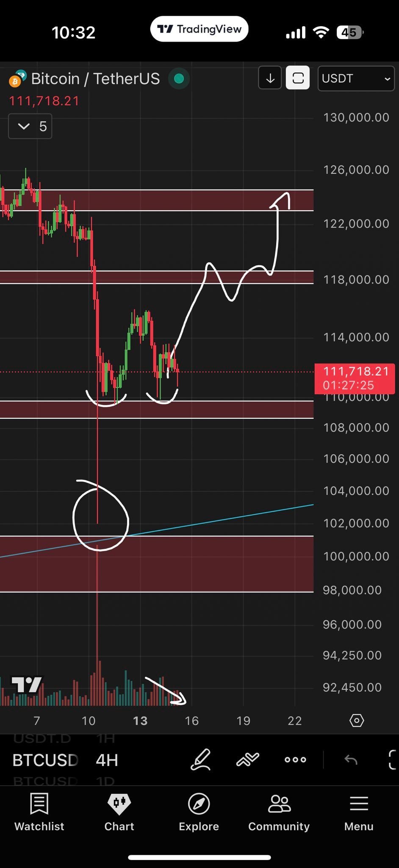
Task: Tap the down arrow button near USDT
Action: pyautogui.click(x=270, y=78)
